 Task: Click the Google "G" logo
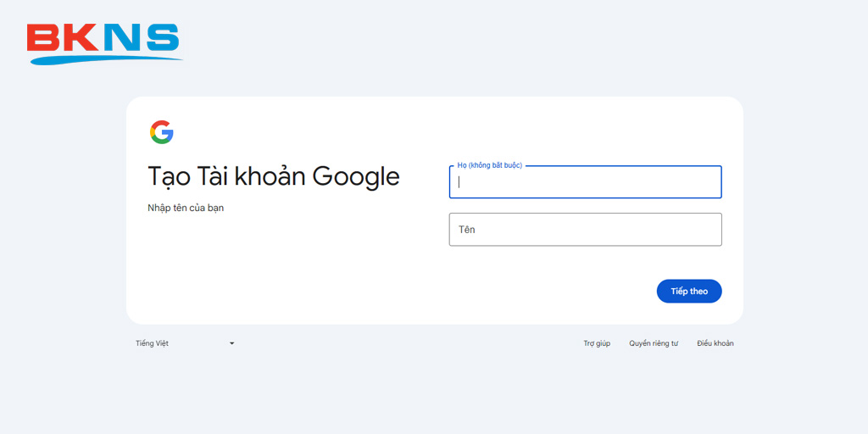click(162, 132)
